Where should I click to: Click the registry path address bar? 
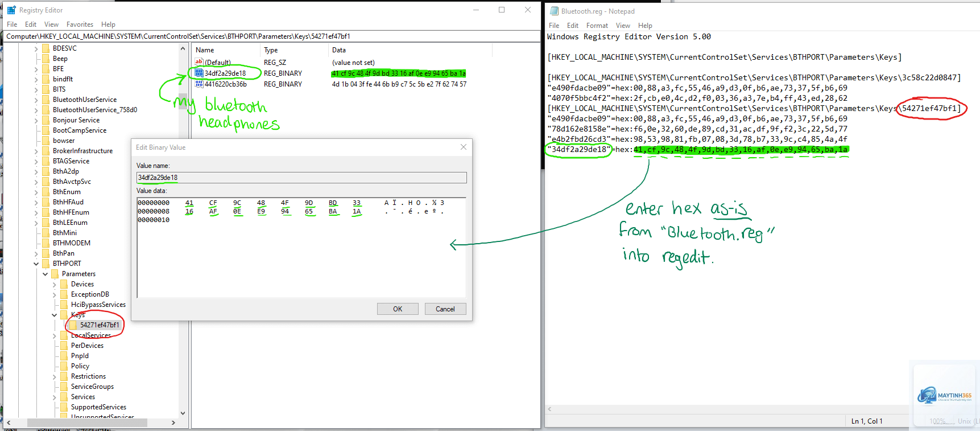tap(271, 36)
